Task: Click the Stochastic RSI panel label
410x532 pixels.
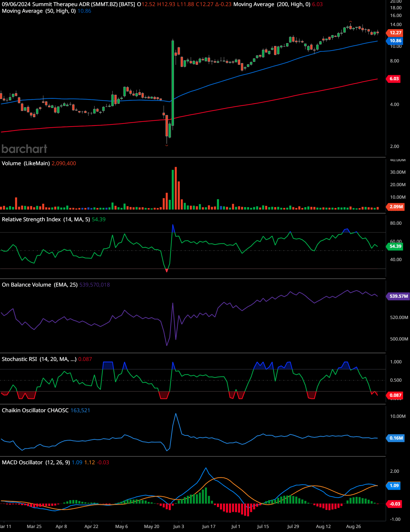Action: [x=39, y=359]
